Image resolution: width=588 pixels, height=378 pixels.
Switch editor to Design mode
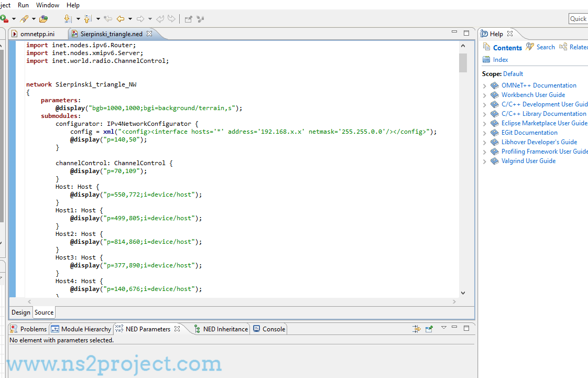point(21,312)
